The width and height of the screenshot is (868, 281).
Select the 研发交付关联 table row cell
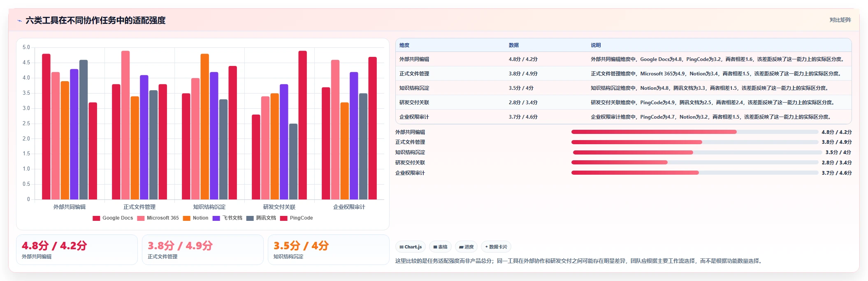coord(414,103)
